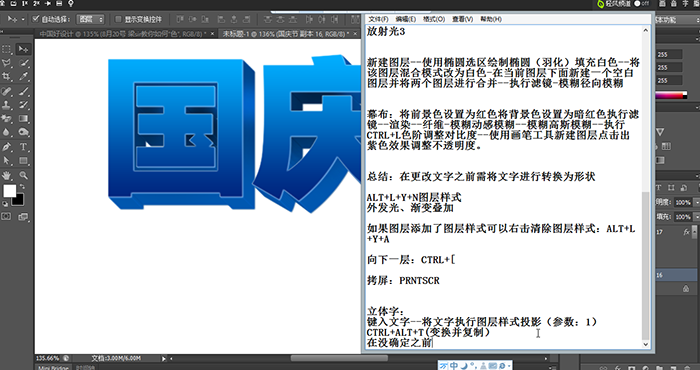
Task: Close the 中国好设计 document tab
Action: tap(212, 34)
